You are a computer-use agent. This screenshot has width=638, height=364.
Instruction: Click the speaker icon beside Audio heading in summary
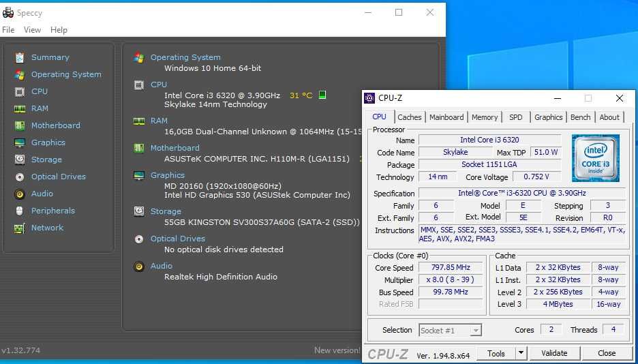click(139, 267)
